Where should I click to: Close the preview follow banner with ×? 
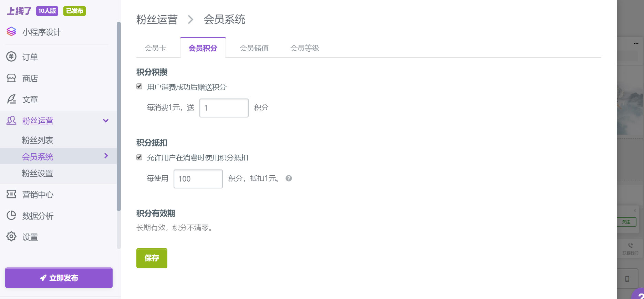tap(635, 210)
